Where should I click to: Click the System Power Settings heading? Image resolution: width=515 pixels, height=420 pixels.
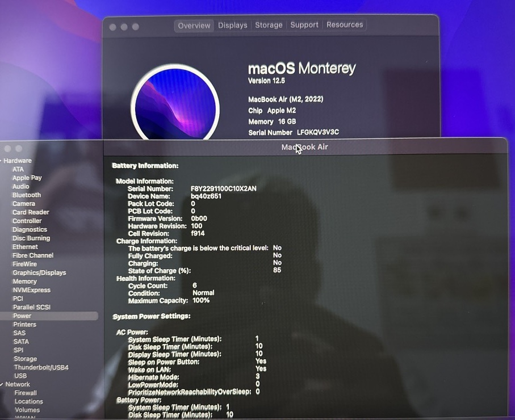coord(152,317)
